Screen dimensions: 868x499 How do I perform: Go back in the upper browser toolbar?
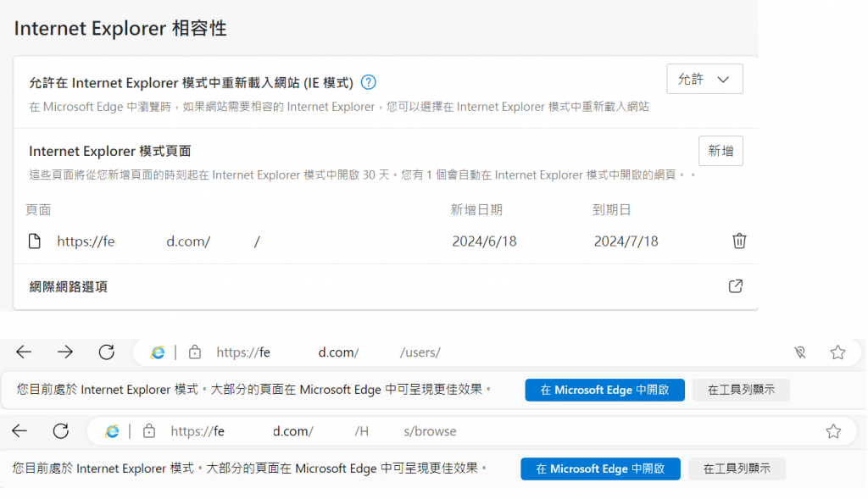coord(24,352)
